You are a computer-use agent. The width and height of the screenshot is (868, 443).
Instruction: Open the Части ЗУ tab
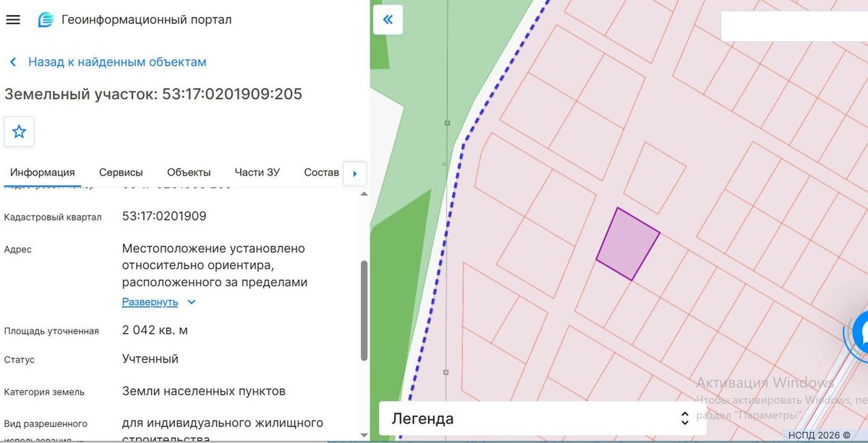pyautogui.click(x=257, y=173)
